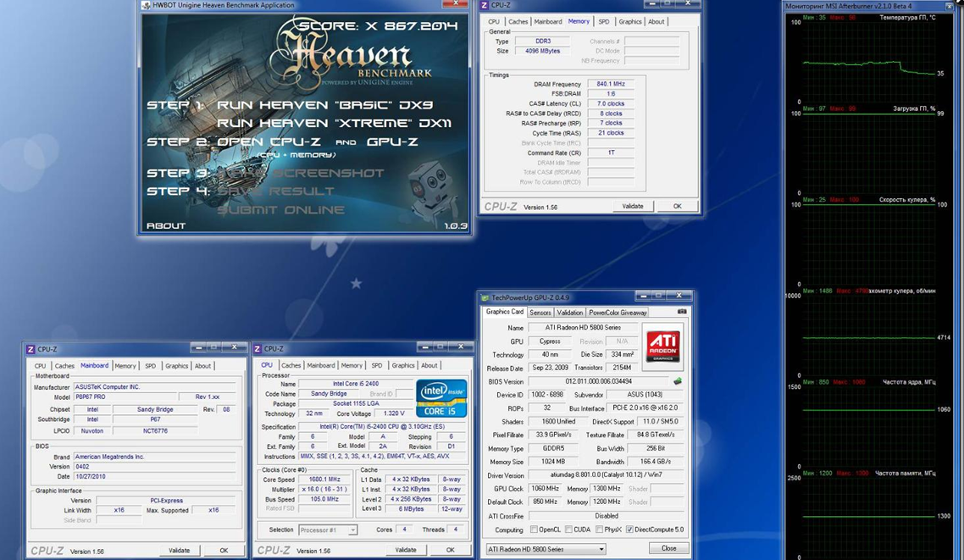Select the CPU tab in the CPU-Z Mainboard window
The height and width of the screenshot is (560, 964).
coord(40,366)
